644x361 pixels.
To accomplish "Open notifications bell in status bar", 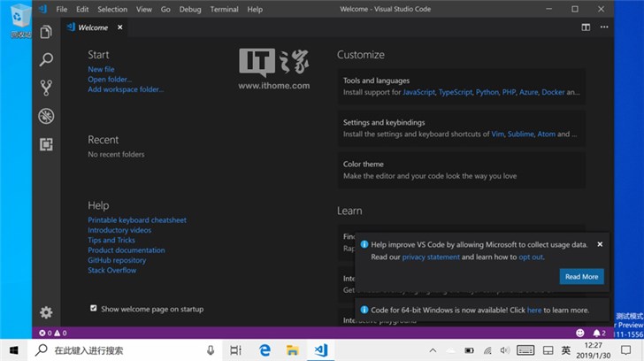I will click(599, 333).
